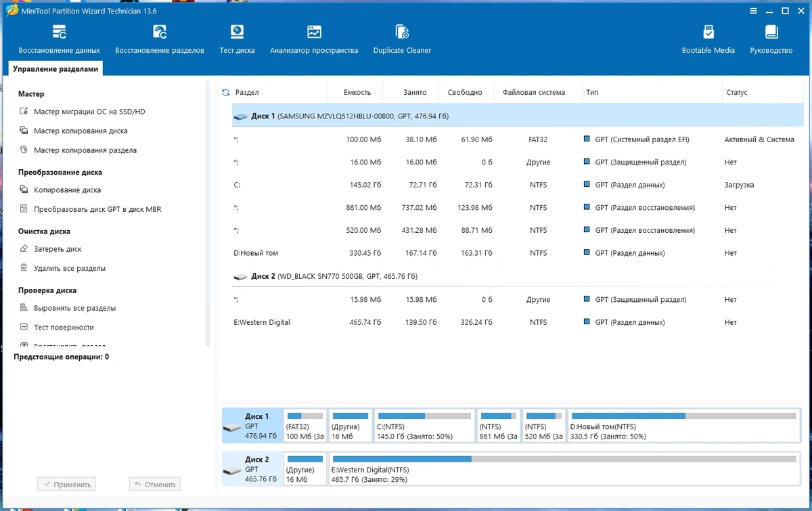
Task: Click the Отменить undo button
Action: point(154,484)
